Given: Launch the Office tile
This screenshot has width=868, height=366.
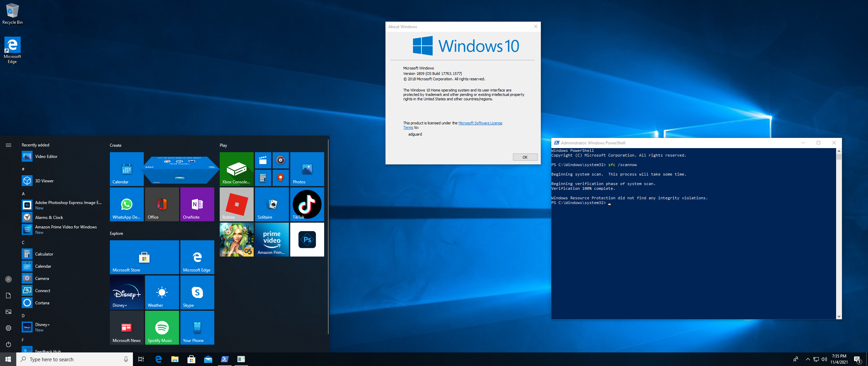Looking at the screenshot, I should [x=162, y=204].
